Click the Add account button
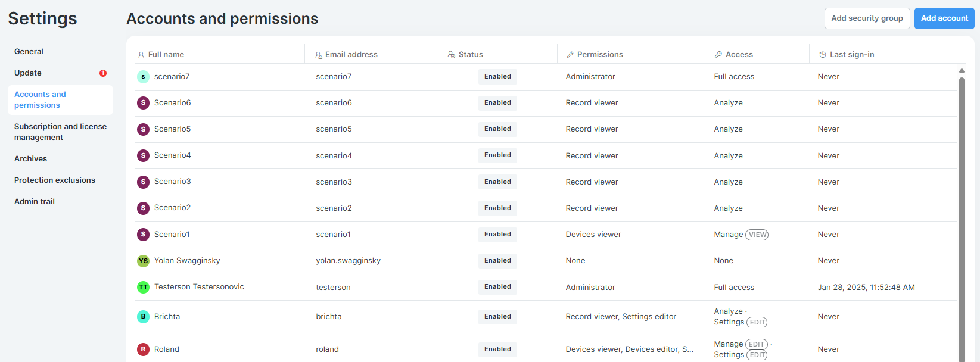Image resolution: width=980 pixels, height=362 pixels. click(x=944, y=18)
